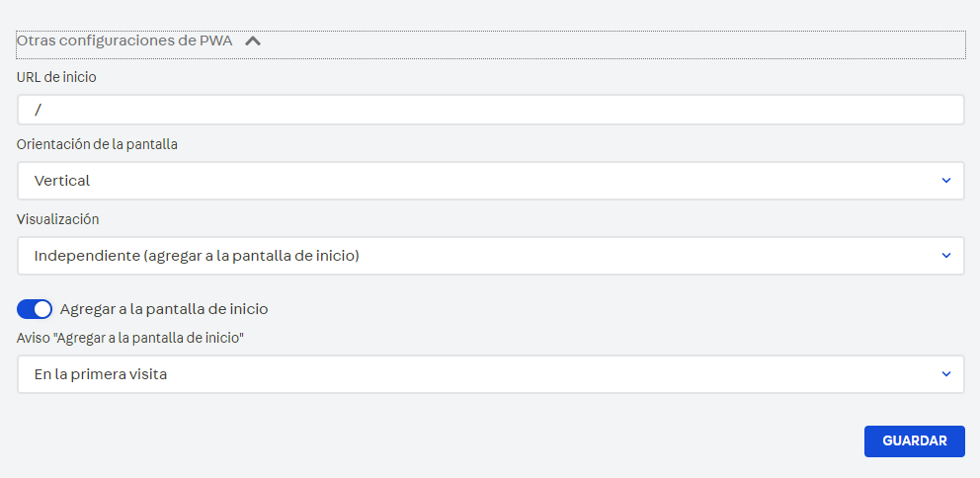Click the Visualización label
Screen dimensions: 980x478
[x=58, y=219]
